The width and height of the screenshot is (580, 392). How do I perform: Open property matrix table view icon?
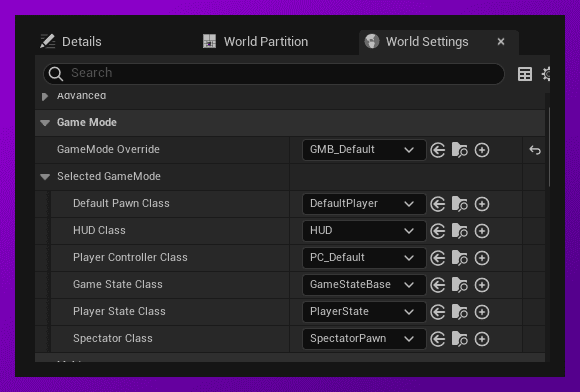pos(525,74)
